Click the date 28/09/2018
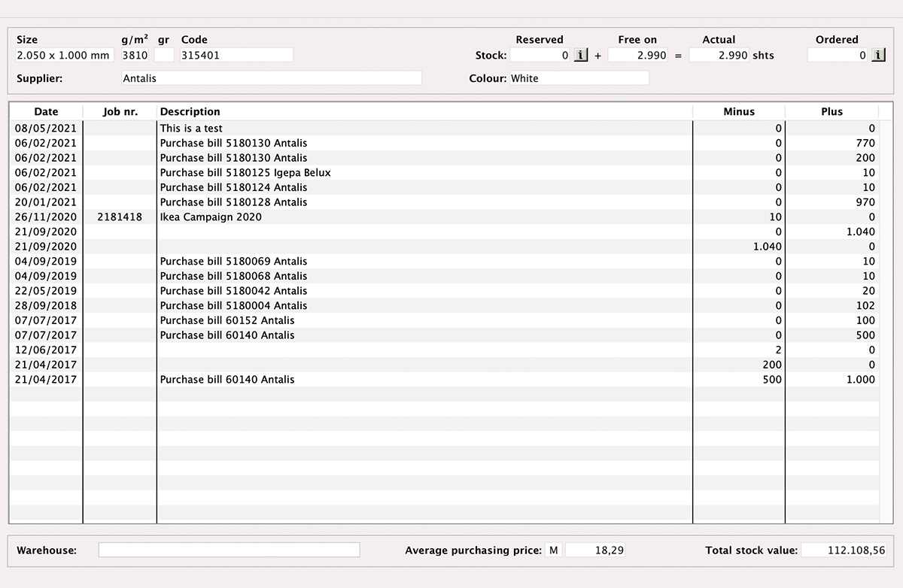The image size is (903, 588). pos(46,305)
